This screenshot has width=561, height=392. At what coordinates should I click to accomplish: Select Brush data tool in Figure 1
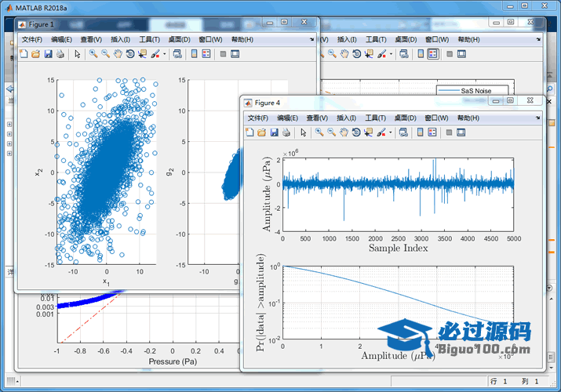(155, 54)
